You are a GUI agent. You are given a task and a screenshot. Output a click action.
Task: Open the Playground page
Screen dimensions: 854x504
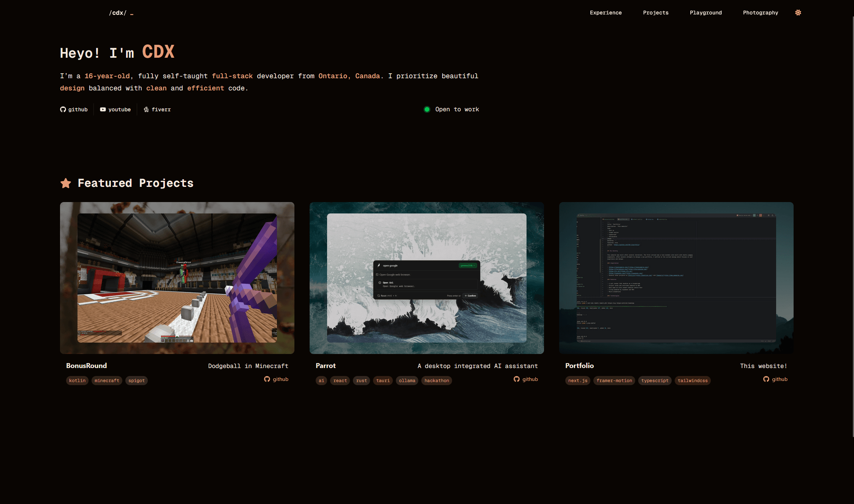[x=705, y=13]
